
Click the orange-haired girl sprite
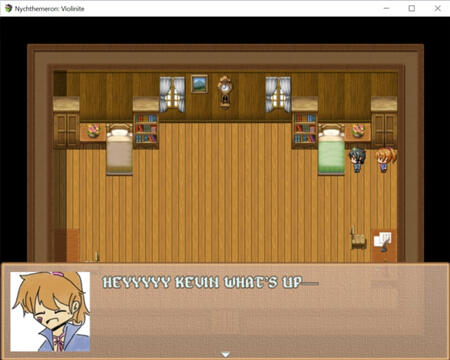point(385,160)
